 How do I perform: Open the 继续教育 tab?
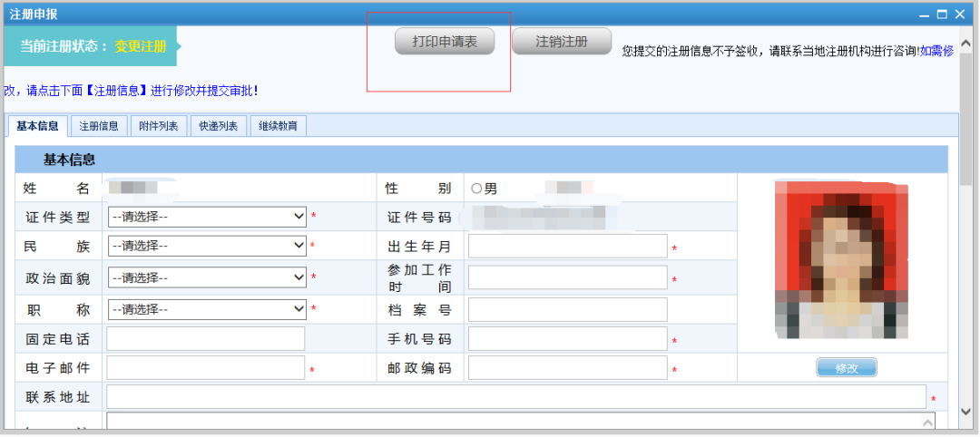(279, 126)
